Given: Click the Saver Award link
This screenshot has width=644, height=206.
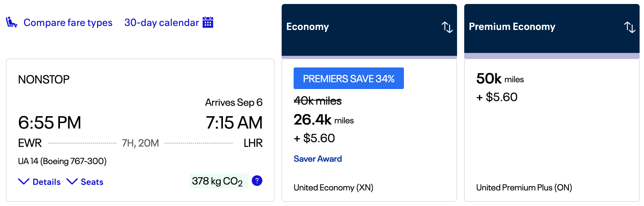Looking at the screenshot, I should (x=318, y=159).
